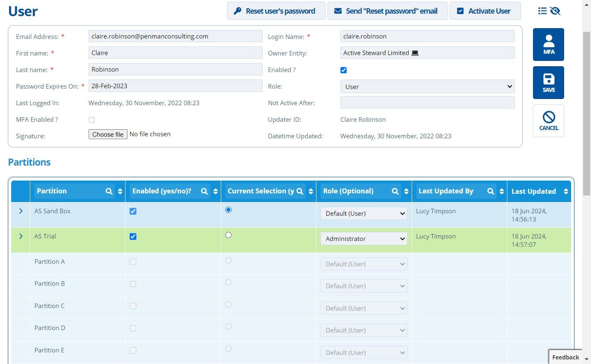Open Administrator role dropdown for AS Trial

(x=364, y=239)
